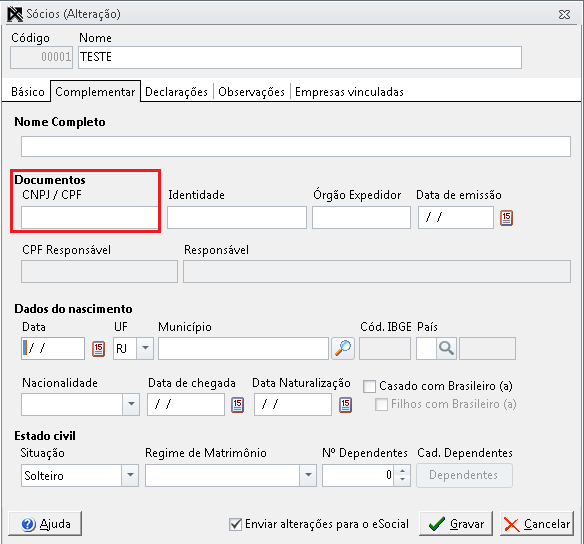This screenshot has width=584, height=544.
Task: Open the Situação dropdown
Action: coord(130,475)
